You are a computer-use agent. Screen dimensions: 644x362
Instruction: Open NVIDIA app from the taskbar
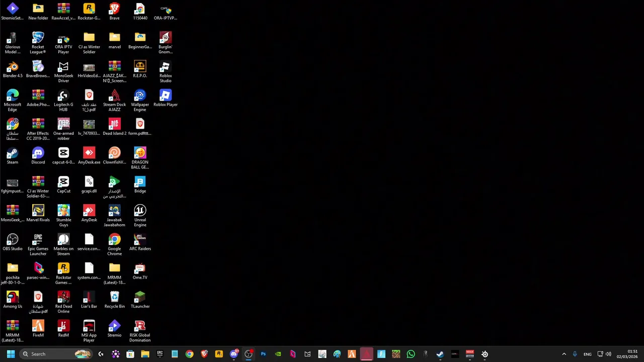coord(278,354)
